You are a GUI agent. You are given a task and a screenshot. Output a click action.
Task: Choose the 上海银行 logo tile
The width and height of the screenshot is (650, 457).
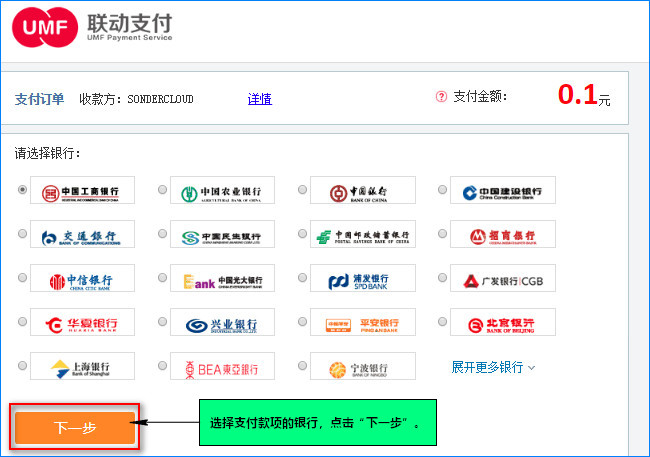click(x=82, y=366)
